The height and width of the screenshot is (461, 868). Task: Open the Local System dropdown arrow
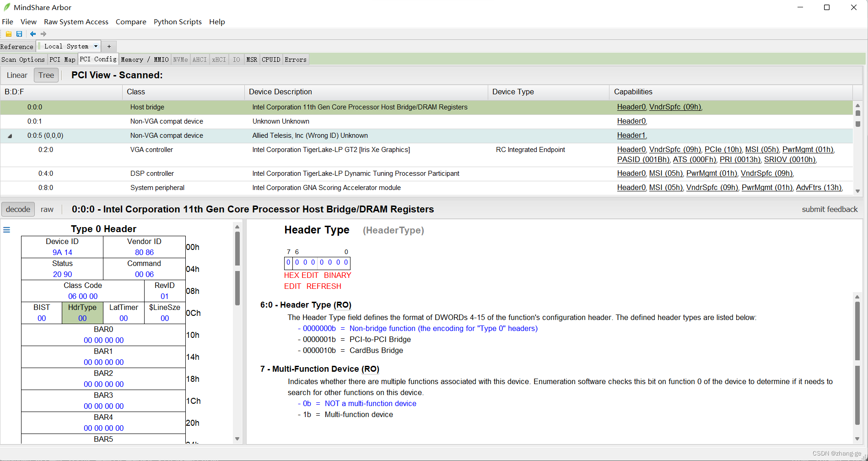tap(96, 46)
